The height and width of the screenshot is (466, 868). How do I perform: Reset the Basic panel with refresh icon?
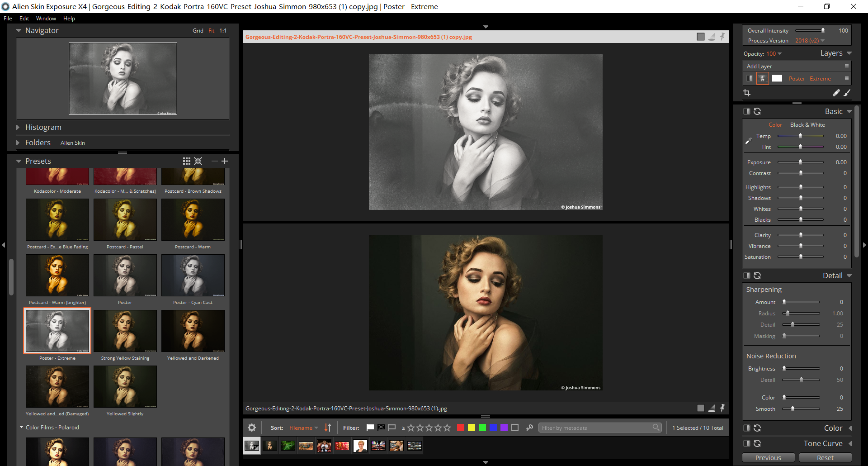[758, 111]
